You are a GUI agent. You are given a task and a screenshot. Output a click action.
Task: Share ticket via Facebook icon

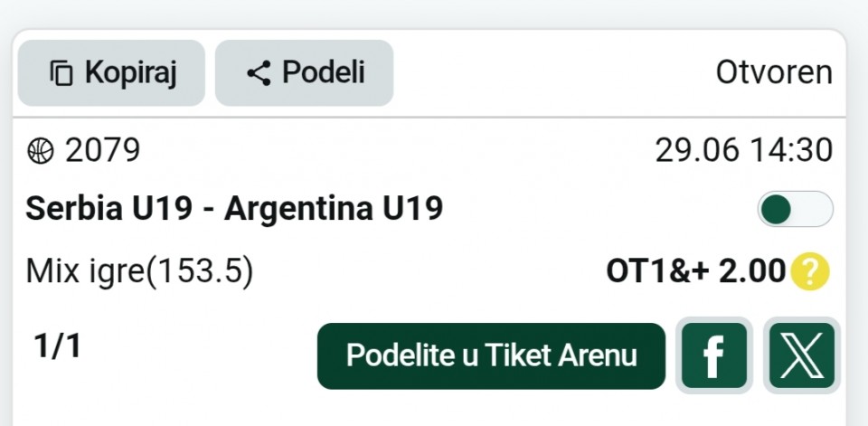pos(714,355)
